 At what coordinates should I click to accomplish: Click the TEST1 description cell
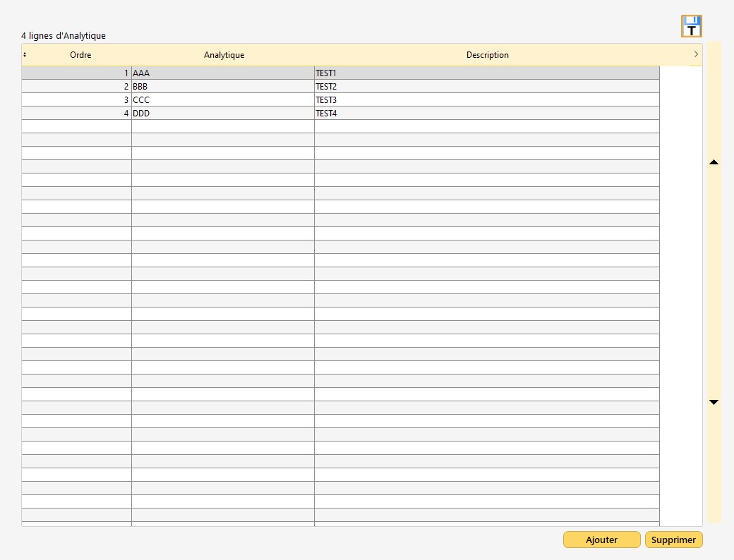click(x=486, y=73)
